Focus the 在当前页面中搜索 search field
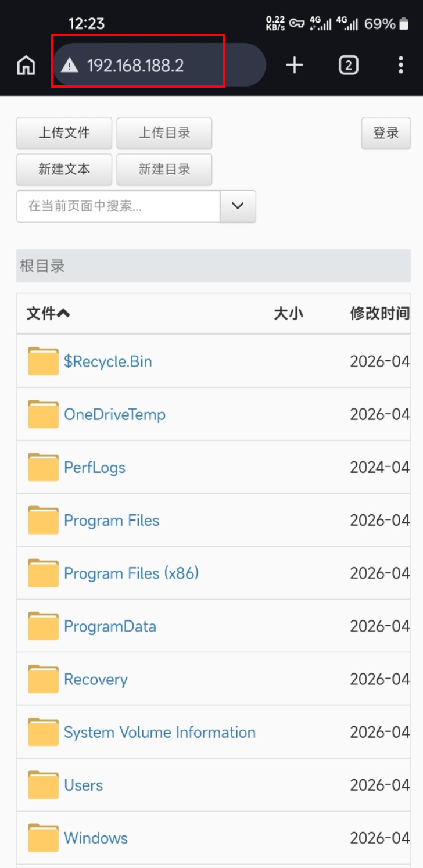The height and width of the screenshot is (868, 423). click(118, 206)
